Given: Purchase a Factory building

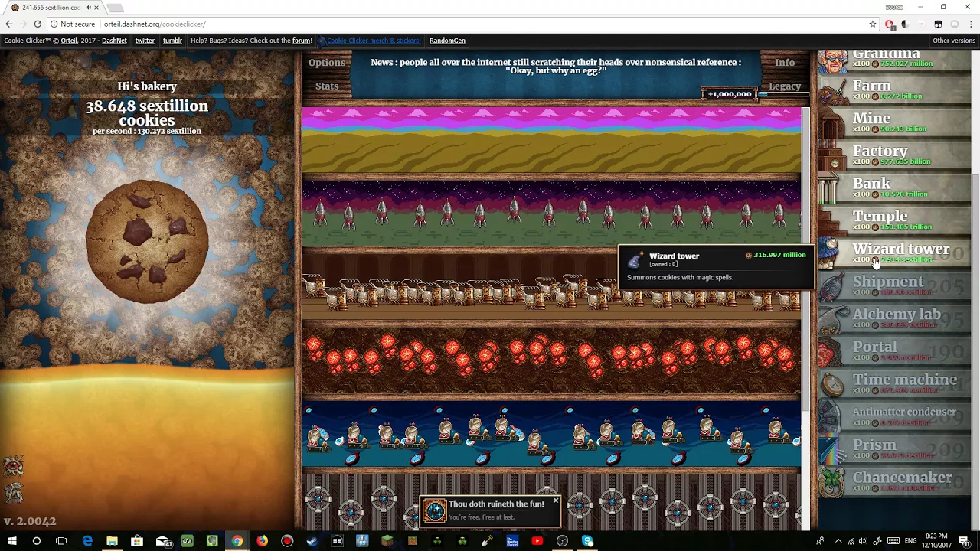Looking at the screenshot, I should (894, 156).
